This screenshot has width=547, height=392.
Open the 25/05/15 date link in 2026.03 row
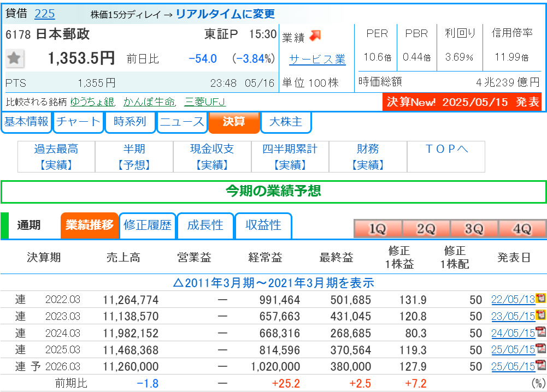[513, 366]
